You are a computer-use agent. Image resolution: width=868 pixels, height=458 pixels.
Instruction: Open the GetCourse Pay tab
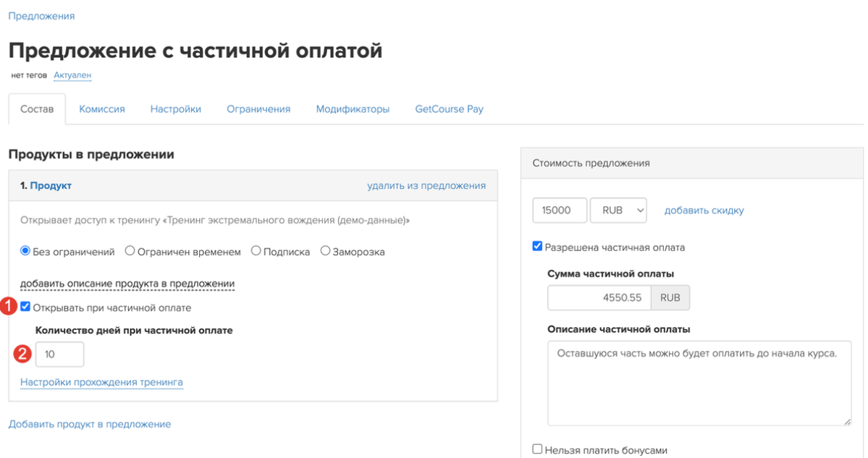coord(449,109)
